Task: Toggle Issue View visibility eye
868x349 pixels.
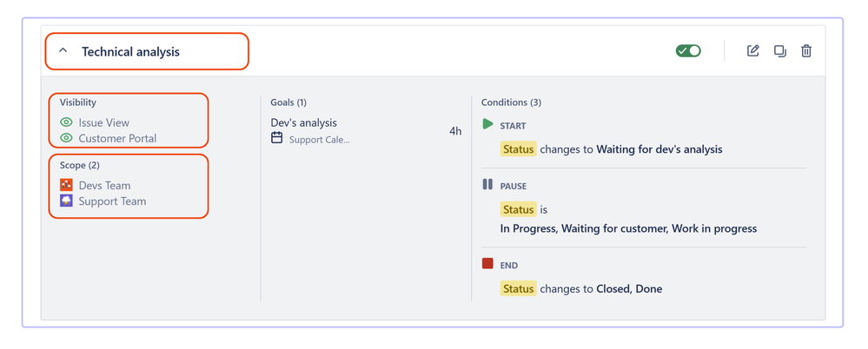Action: click(x=66, y=122)
